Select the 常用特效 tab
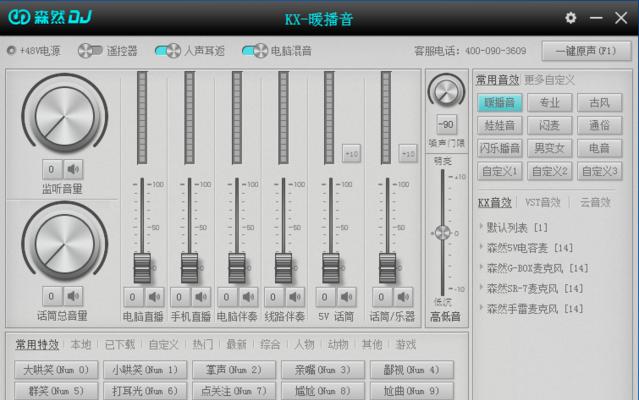 [37, 345]
